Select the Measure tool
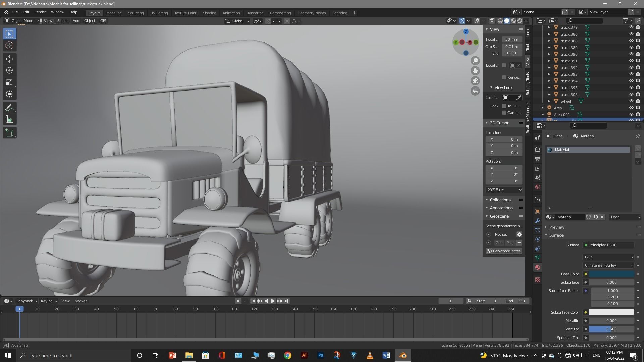The width and height of the screenshot is (644, 362). (x=9, y=120)
